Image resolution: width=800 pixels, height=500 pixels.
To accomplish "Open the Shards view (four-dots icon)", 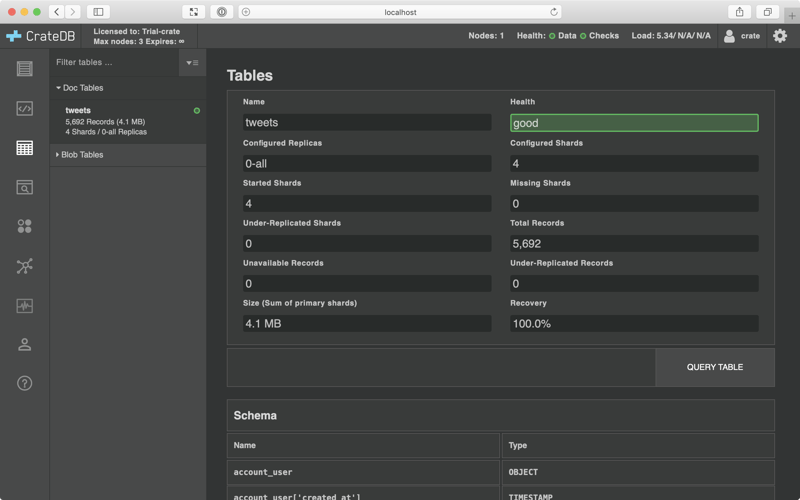I will click(24, 227).
